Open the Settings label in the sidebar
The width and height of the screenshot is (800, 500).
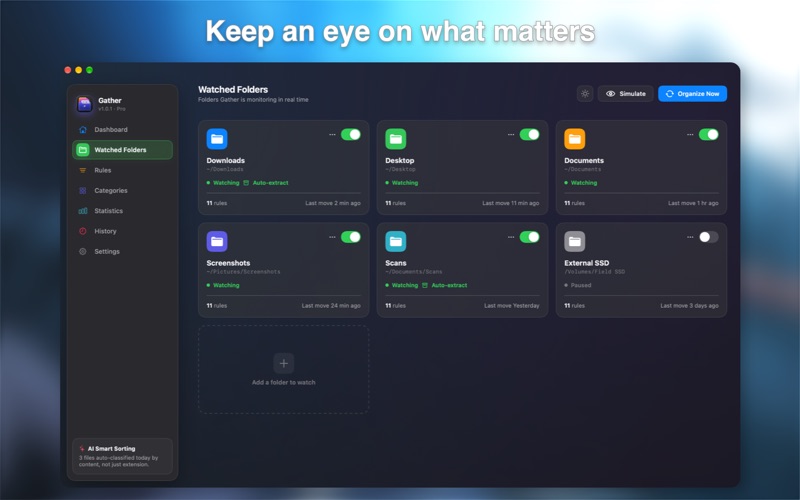point(107,252)
